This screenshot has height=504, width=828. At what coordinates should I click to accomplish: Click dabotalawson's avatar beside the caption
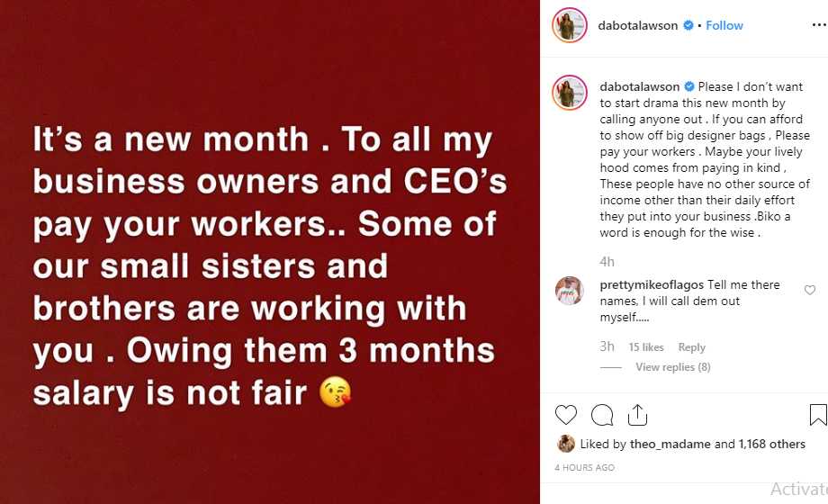tap(569, 93)
